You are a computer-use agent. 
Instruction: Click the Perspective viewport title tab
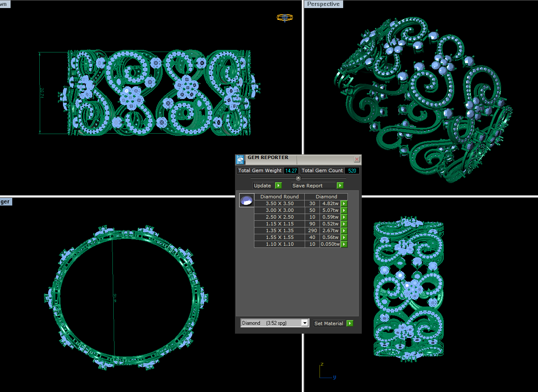(x=324, y=4)
